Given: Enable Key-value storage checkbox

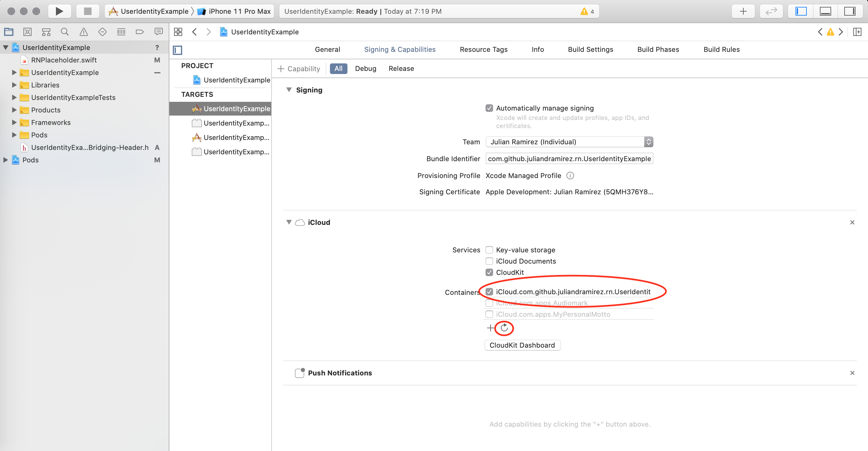Looking at the screenshot, I should [x=489, y=250].
